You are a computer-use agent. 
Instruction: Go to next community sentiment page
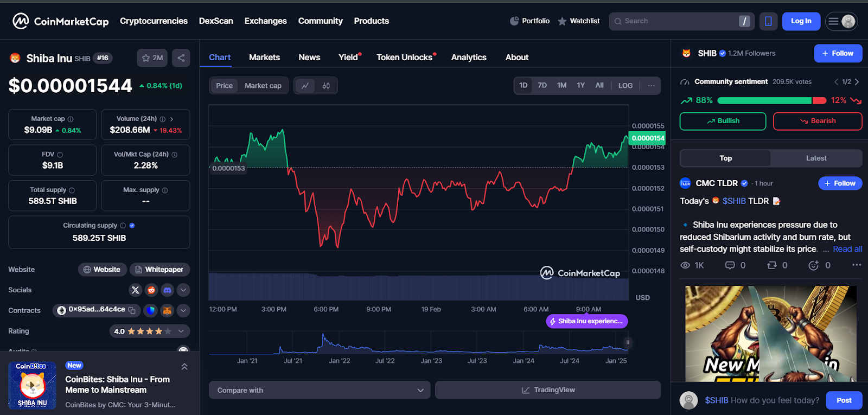pyautogui.click(x=857, y=82)
